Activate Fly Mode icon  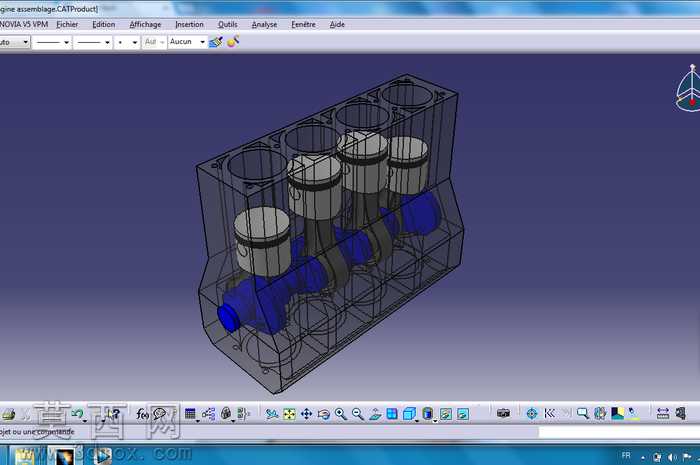coord(271,415)
